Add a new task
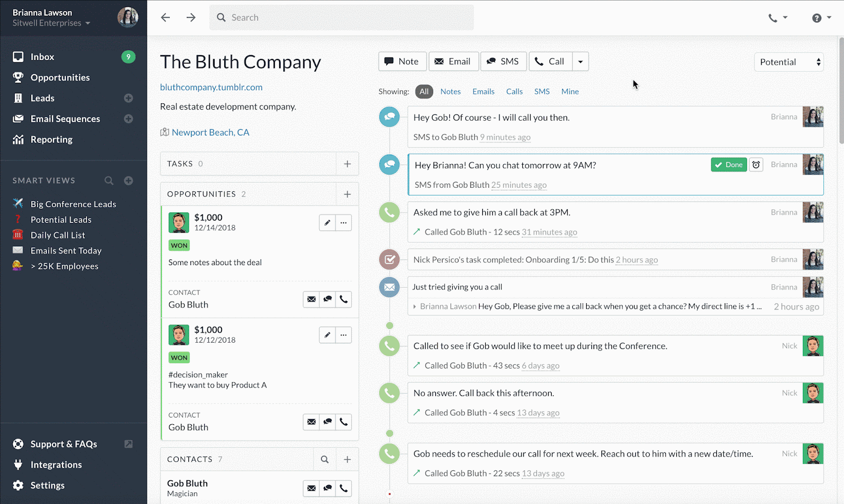Viewport: 844px width, 504px height. tap(347, 164)
